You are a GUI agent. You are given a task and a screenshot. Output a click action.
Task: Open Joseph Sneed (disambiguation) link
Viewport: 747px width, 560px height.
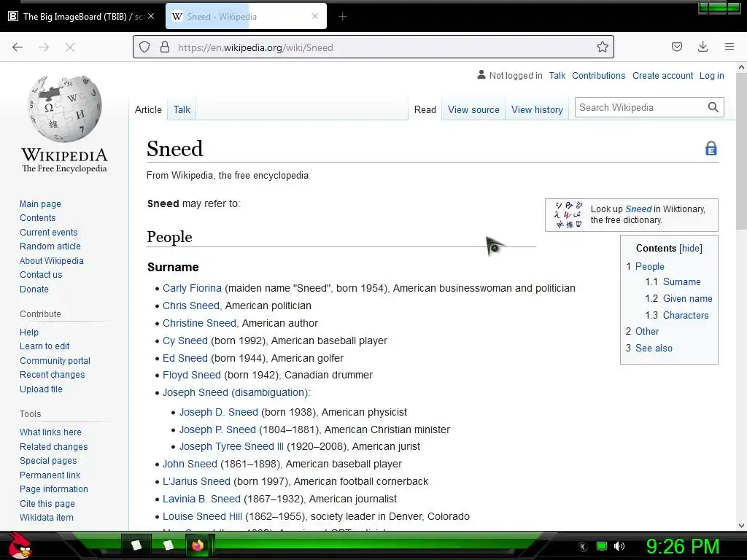[x=236, y=392]
